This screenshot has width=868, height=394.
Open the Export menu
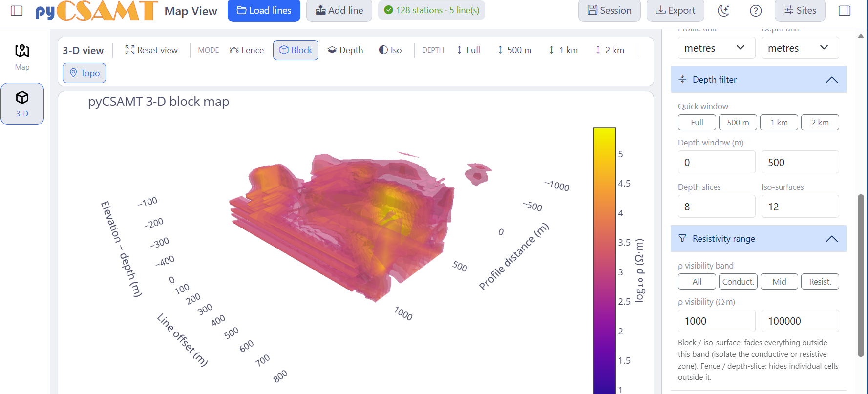coord(675,10)
